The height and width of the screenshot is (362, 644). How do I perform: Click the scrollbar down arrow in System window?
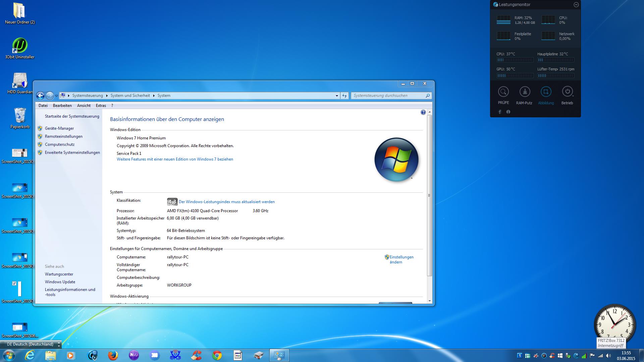tap(429, 301)
